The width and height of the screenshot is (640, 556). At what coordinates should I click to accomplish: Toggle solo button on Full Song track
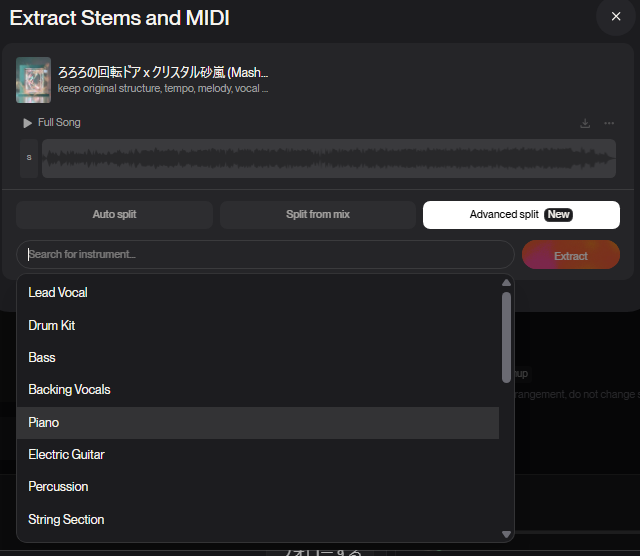tap(29, 158)
